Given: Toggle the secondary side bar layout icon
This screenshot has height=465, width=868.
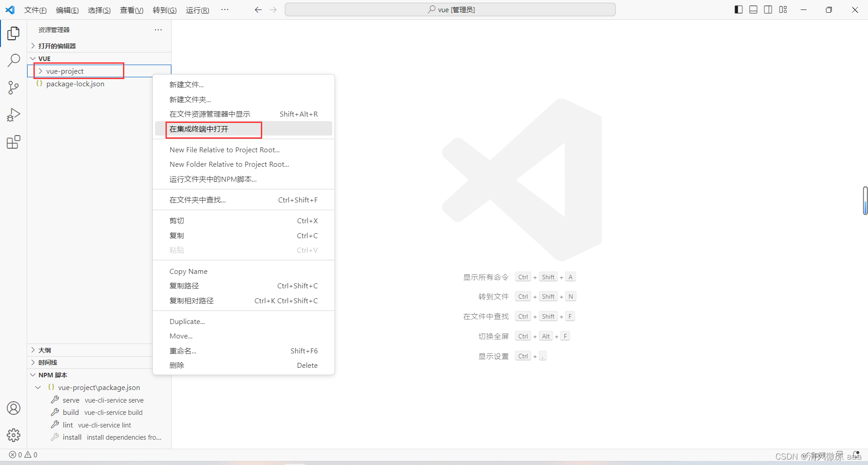Looking at the screenshot, I should pyautogui.click(x=768, y=9).
